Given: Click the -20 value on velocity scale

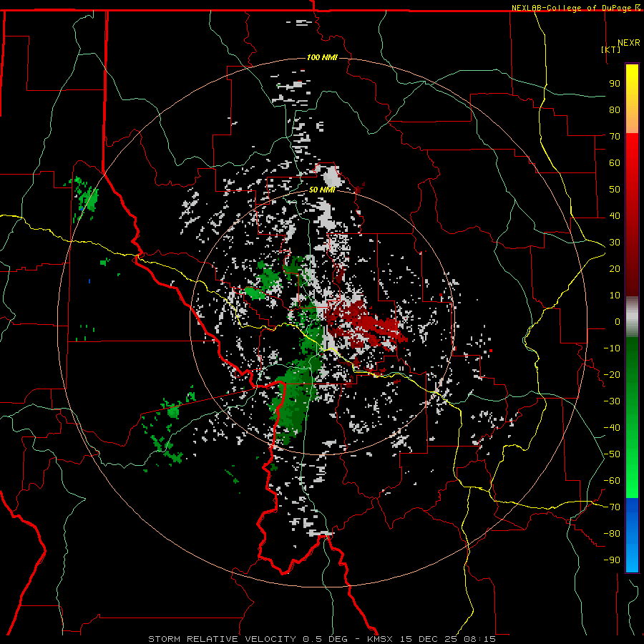Looking at the screenshot, I should 612,374.
